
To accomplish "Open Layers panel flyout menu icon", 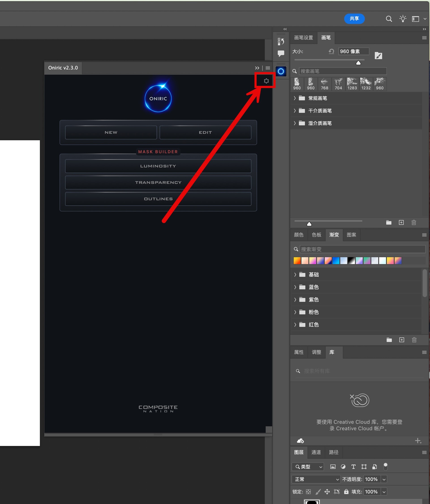I will pos(424,452).
